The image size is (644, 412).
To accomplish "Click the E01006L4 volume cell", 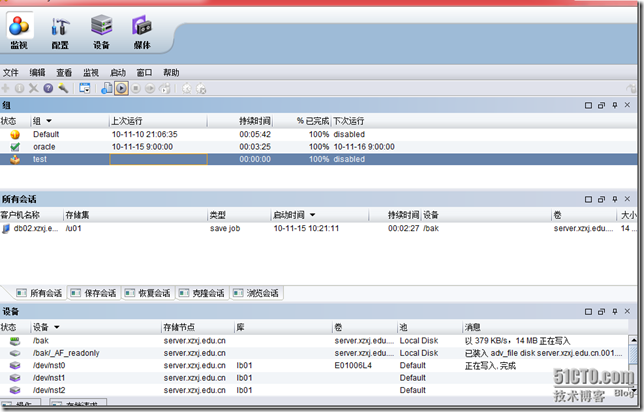I will (353, 365).
